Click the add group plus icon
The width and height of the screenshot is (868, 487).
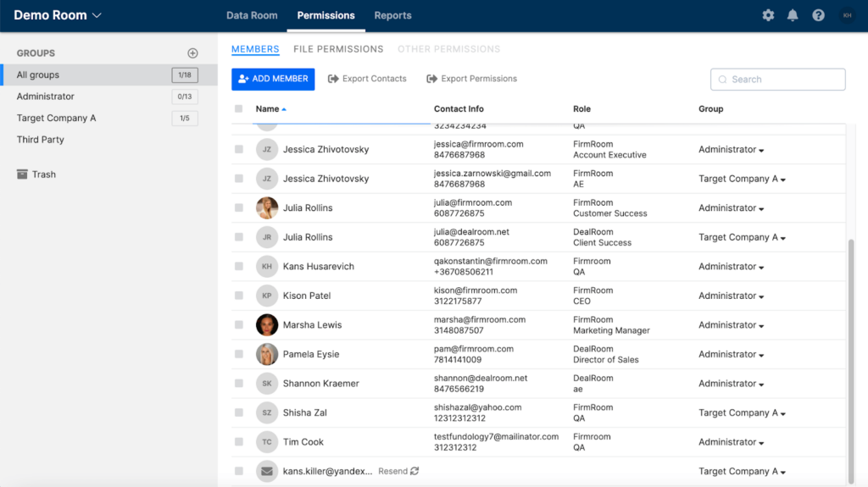click(x=192, y=53)
